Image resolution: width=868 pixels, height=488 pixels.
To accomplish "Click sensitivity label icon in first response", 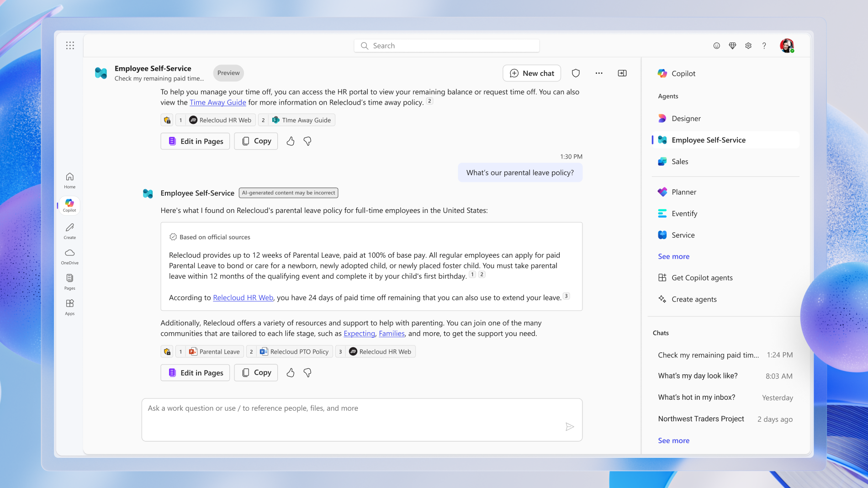I will (167, 120).
